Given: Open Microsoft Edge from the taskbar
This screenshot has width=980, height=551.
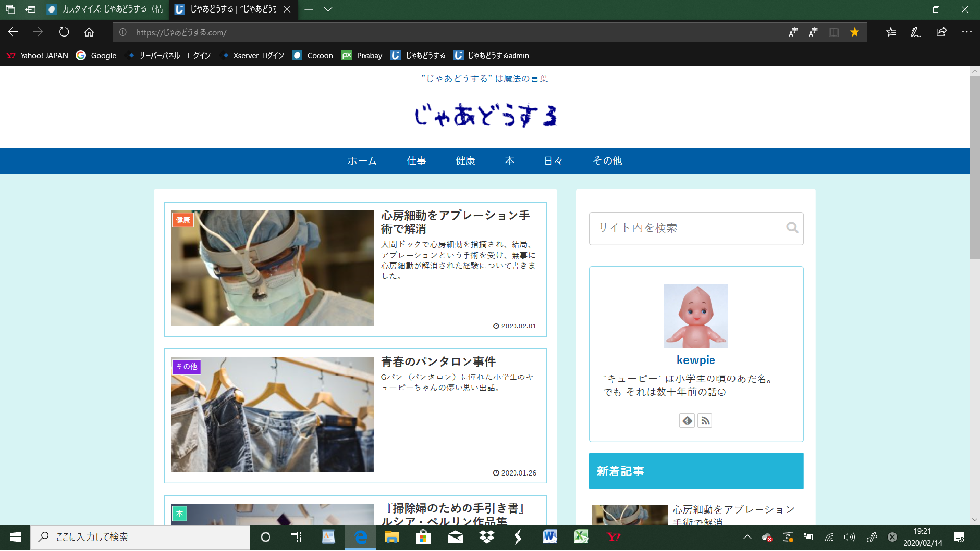Looking at the screenshot, I should 360,537.
